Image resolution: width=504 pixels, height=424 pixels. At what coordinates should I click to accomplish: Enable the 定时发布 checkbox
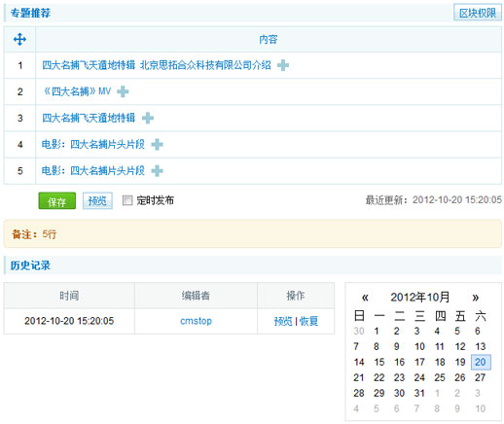[x=127, y=200]
